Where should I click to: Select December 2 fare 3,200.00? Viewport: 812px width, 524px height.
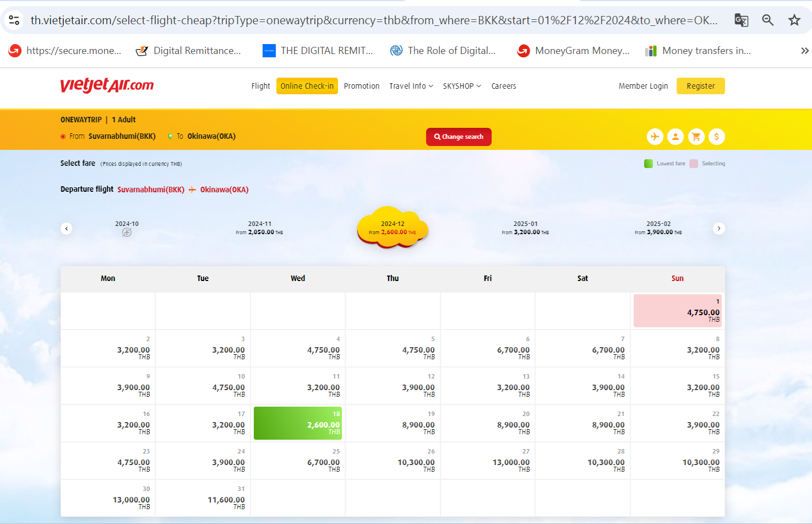(x=108, y=348)
